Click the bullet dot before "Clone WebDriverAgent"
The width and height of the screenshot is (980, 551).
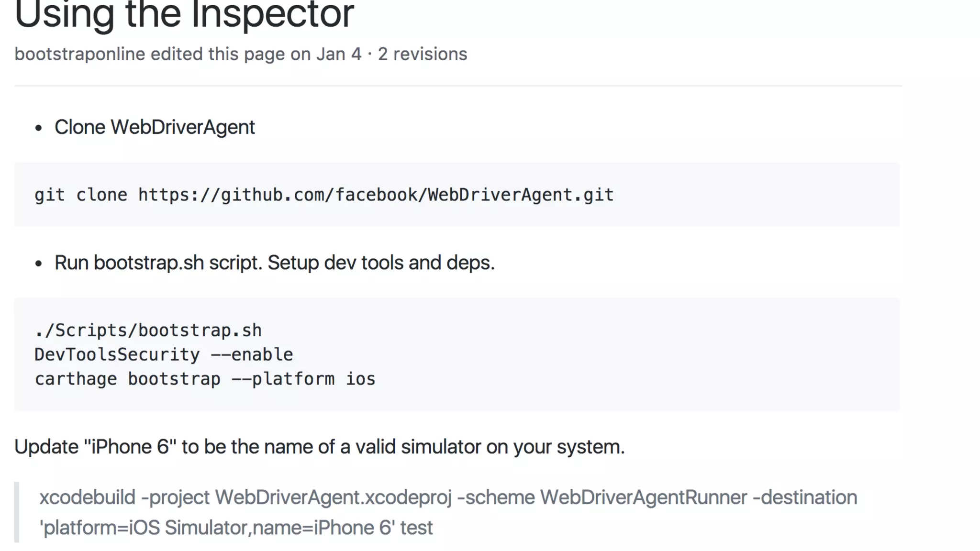(x=39, y=128)
